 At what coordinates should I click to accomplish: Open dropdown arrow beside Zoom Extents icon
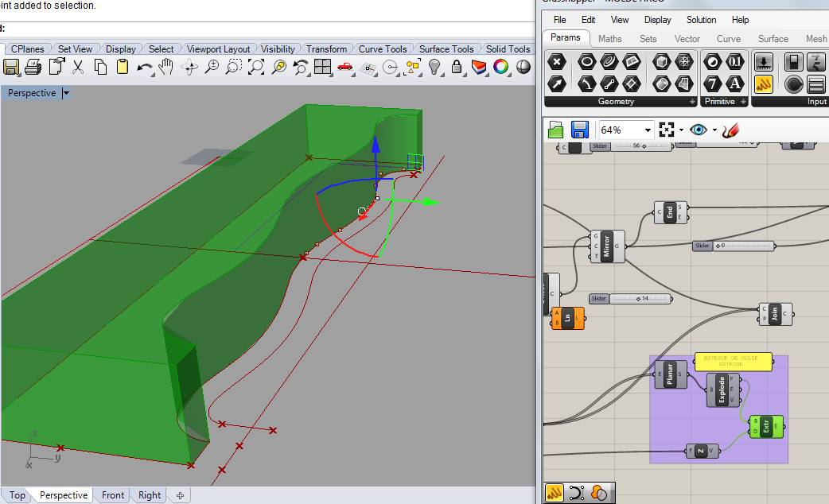(x=681, y=130)
